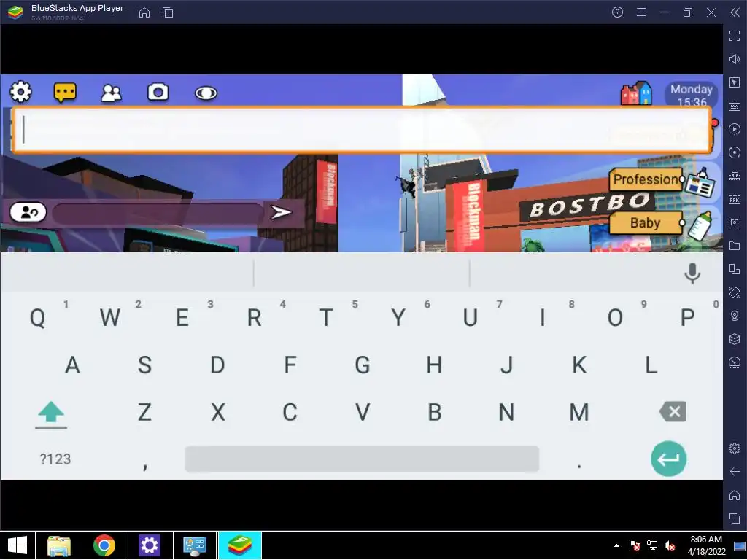Toggle the eye view icon
Image resolution: width=747 pixels, height=560 pixels.
pyautogui.click(x=206, y=93)
